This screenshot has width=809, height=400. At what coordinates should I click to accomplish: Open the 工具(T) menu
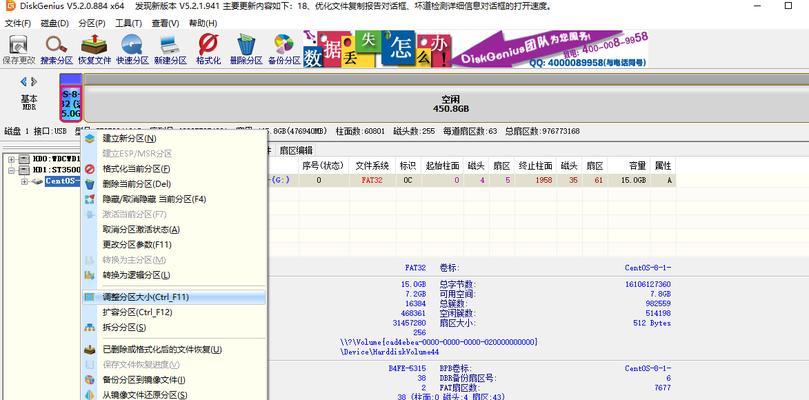pyautogui.click(x=128, y=24)
